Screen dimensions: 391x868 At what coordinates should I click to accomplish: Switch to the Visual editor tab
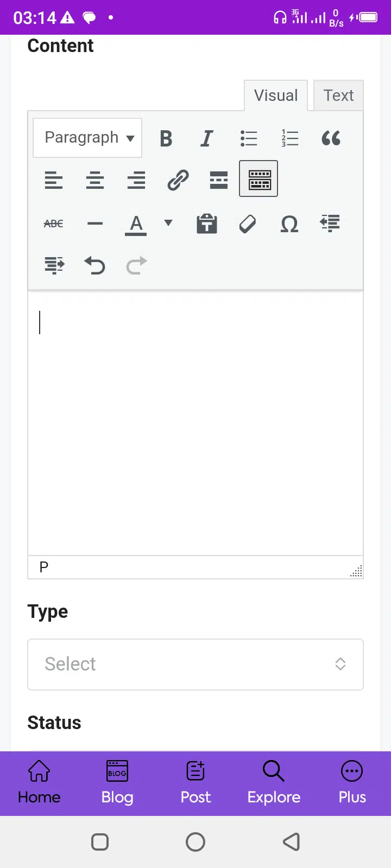276,95
